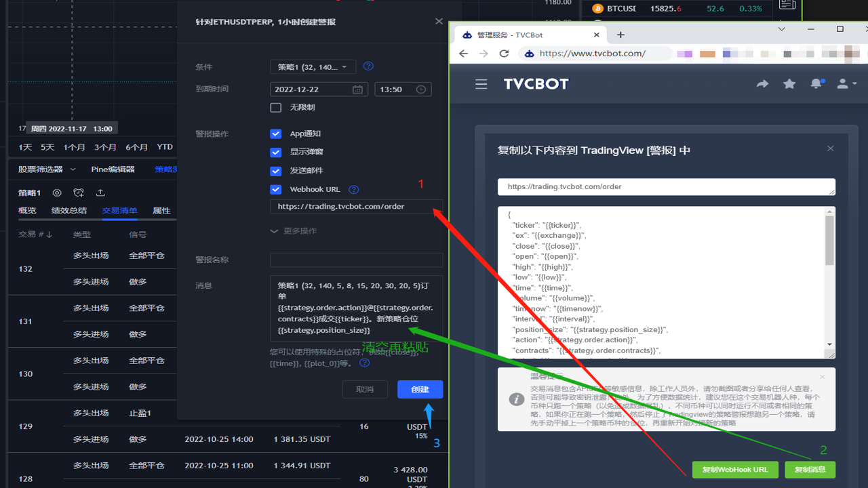868x488 pixels.
Task: Toggle the 发送邮件 checkbox
Action: (275, 171)
